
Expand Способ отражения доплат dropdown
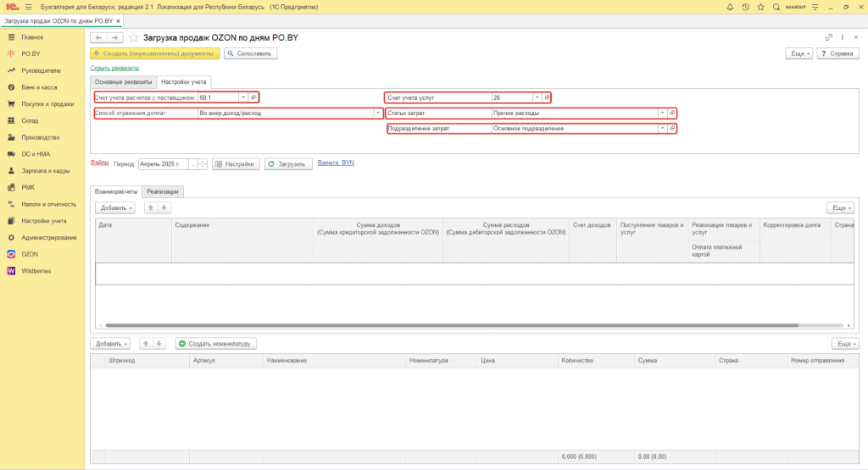pyautogui.click(x=378, y=113)
